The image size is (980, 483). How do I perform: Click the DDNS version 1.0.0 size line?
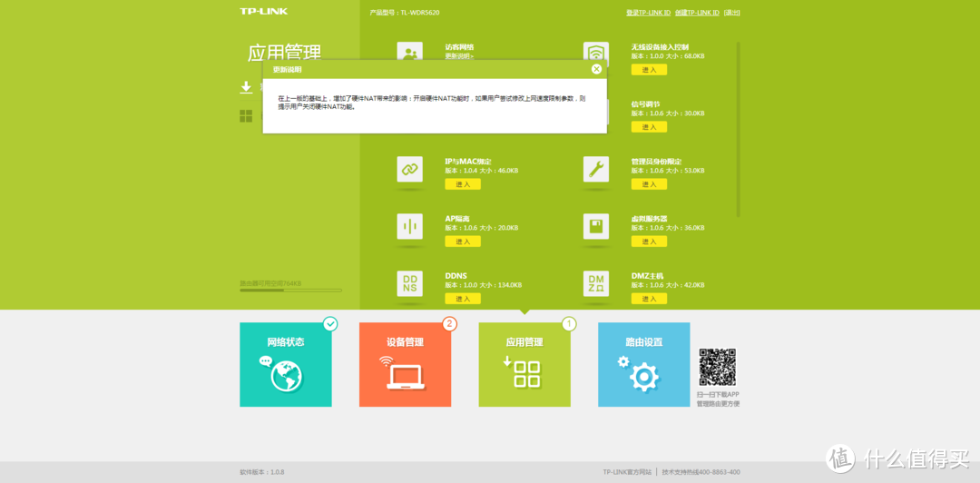pos(483,285)
